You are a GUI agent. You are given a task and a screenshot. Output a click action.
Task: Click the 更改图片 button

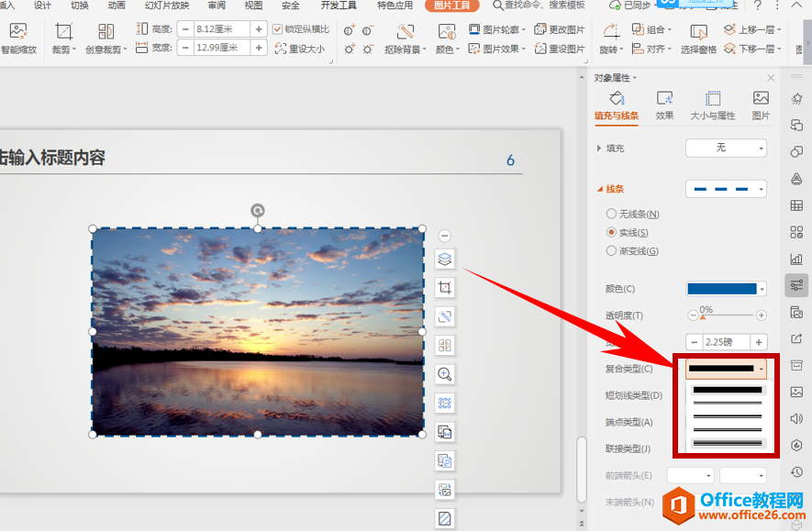click(560, 29)
